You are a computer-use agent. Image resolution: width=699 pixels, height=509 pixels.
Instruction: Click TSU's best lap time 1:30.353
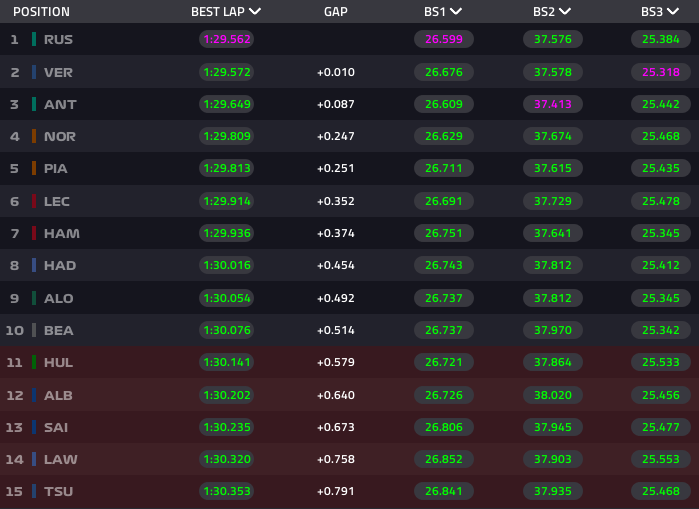[x=225, y=491]
